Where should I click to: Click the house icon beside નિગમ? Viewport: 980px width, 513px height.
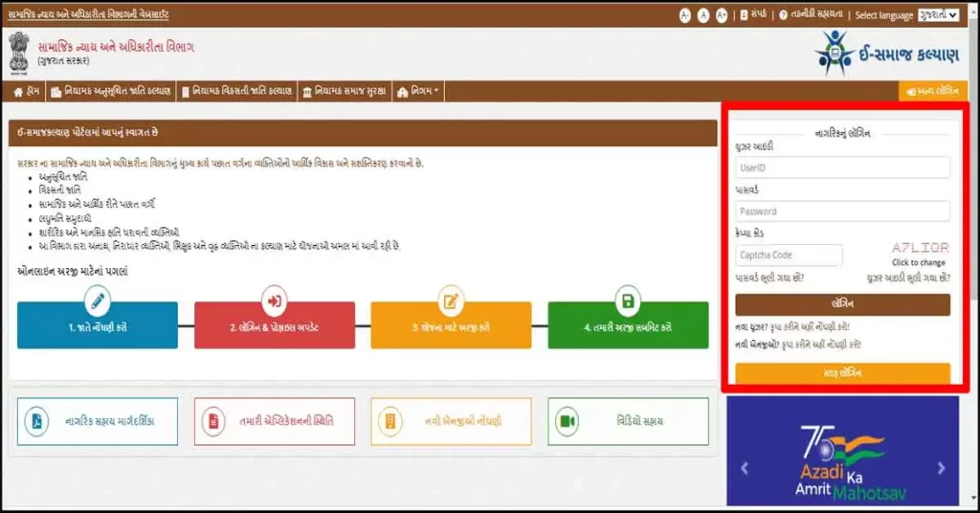tap(403, 92)
